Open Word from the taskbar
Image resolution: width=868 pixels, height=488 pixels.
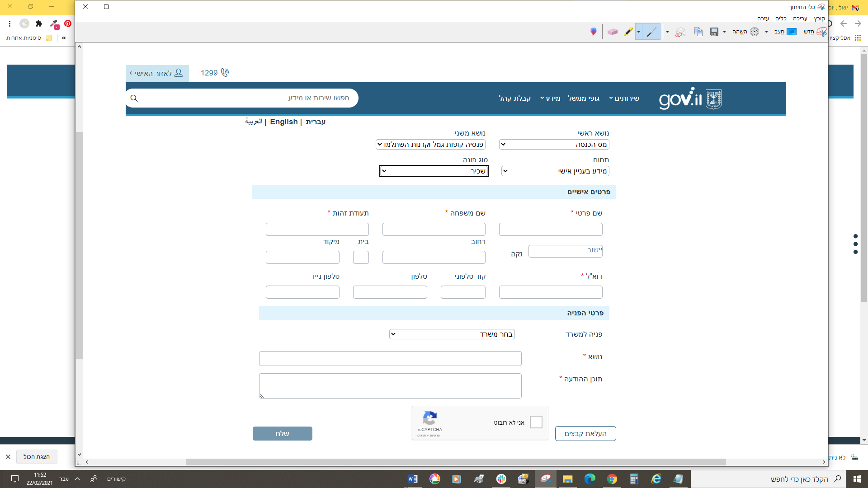pyautogui.click(x=412, y=479)
